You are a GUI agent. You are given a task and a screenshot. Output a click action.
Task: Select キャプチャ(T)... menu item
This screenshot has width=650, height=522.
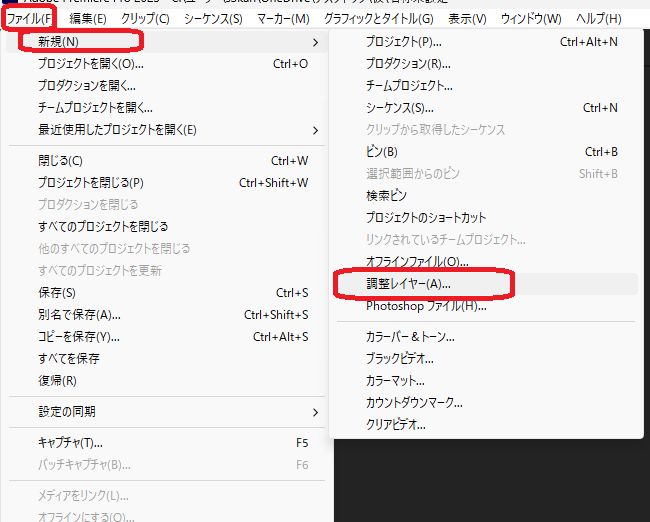70,443
